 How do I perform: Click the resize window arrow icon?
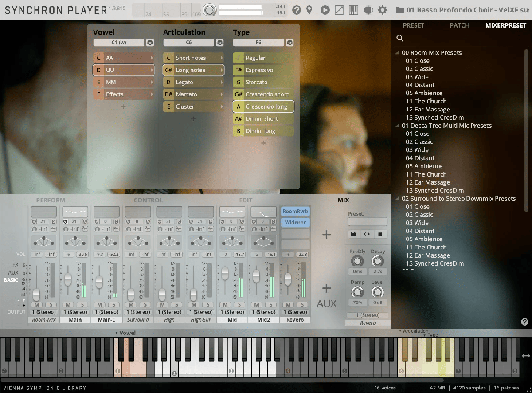[339, 10]
